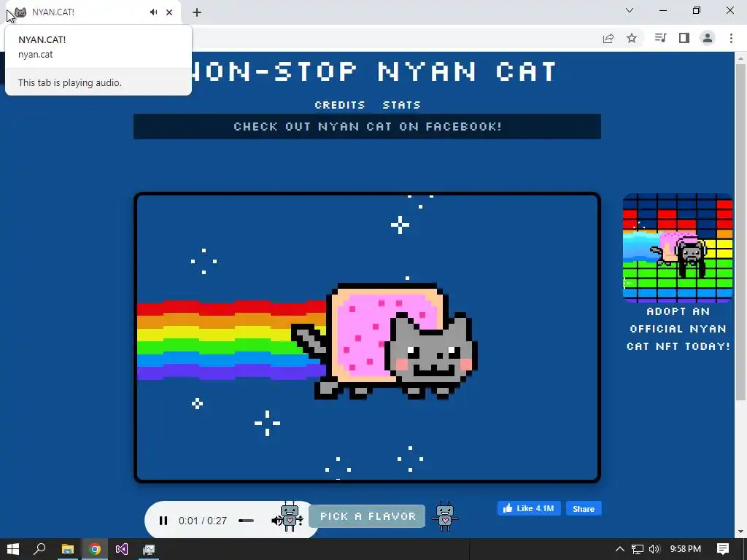Image resolution: width=747 pixels, height=560 pixels.
Task: Open the Windows notification center
Action: point(723,549)
